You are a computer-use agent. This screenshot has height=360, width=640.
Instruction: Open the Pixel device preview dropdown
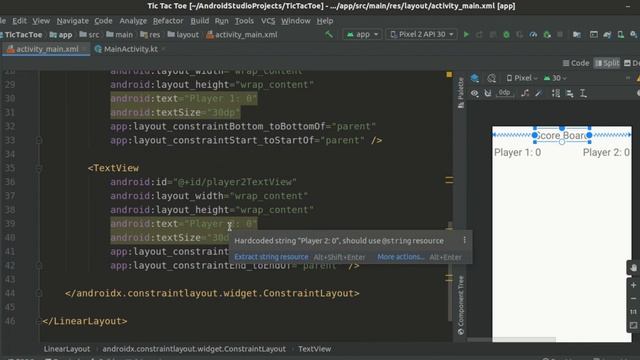coord(522,78)
